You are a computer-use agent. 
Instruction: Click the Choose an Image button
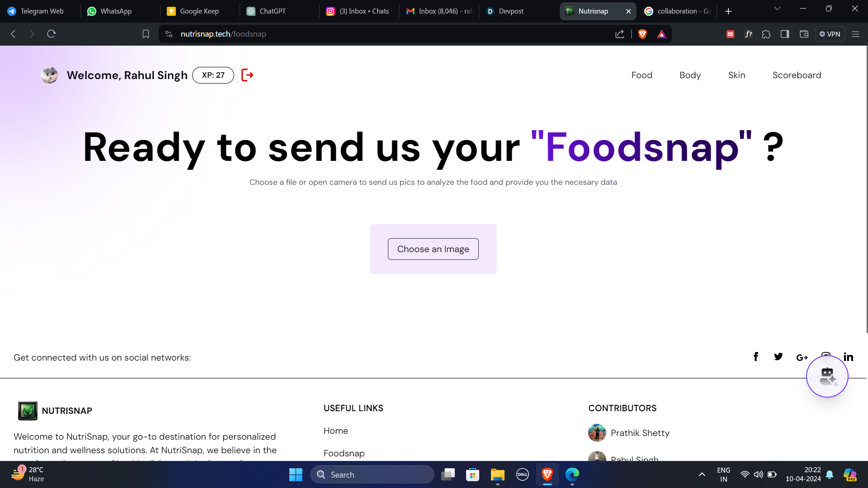433,249
